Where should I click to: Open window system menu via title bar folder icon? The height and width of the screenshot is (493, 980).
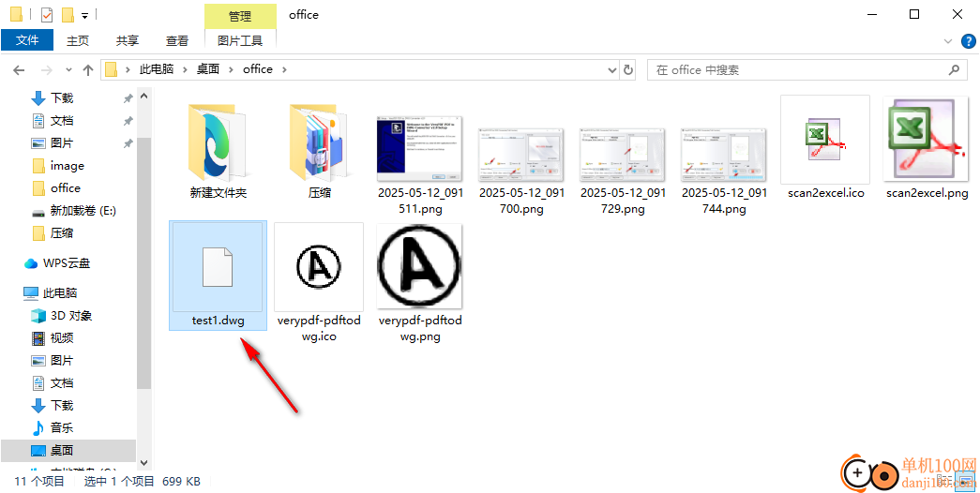17,14
